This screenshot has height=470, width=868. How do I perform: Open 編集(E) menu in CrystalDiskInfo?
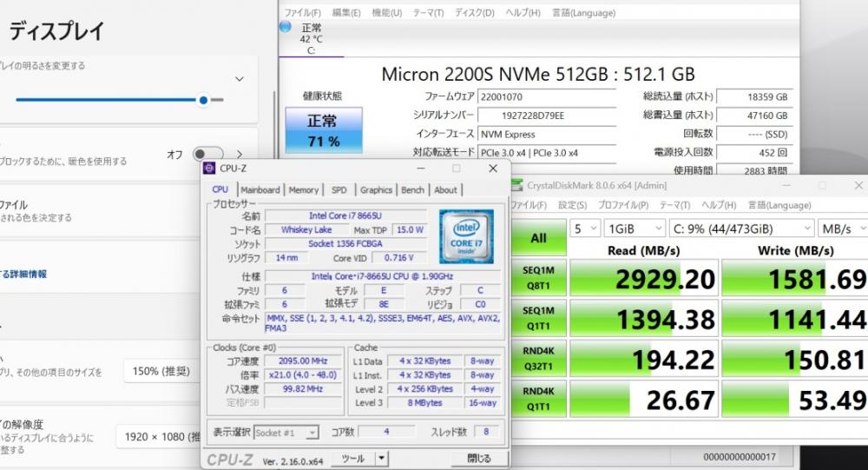click(x=346, y=12)
